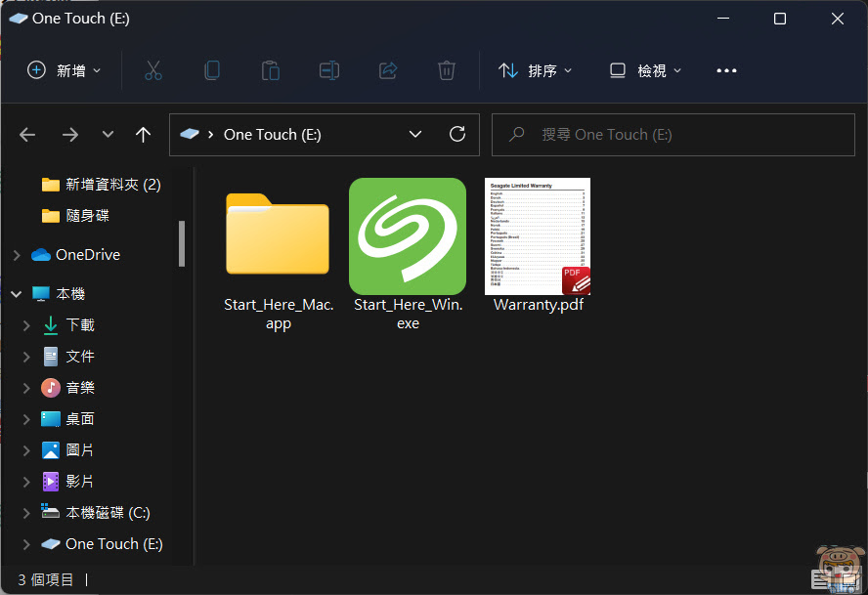Open 桌面 Desktop in sidebar
This screenshot has height=595, width=868.
click(x=68, y=419)
